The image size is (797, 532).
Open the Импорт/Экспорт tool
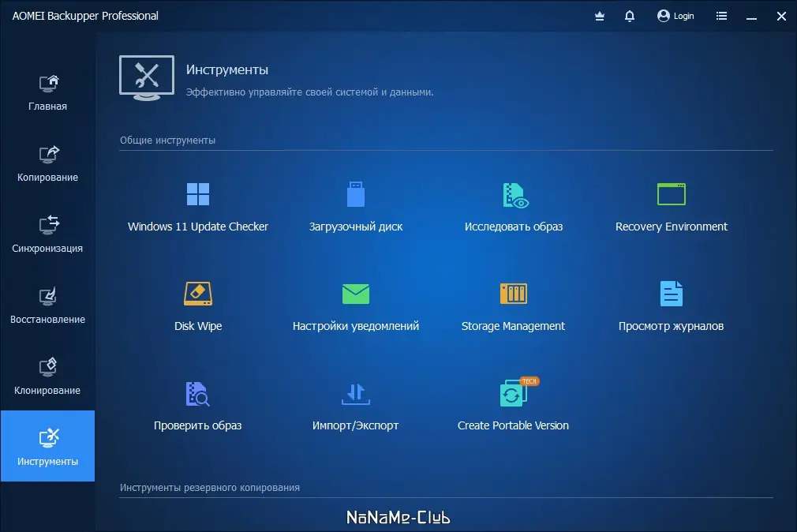click(x=356, y=406)
